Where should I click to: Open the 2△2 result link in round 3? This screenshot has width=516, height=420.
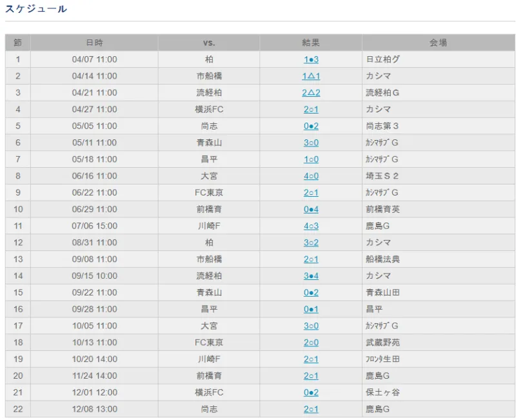point(311,93)
